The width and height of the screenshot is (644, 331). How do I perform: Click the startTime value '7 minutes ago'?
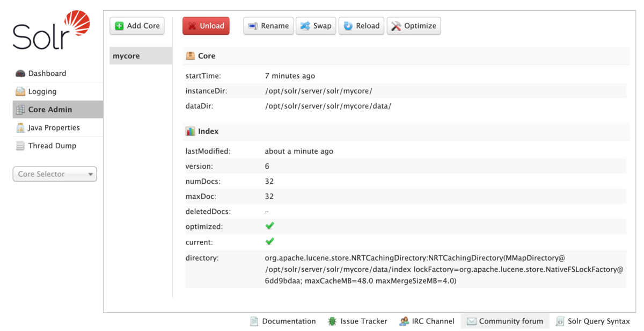tap(290, 76)
